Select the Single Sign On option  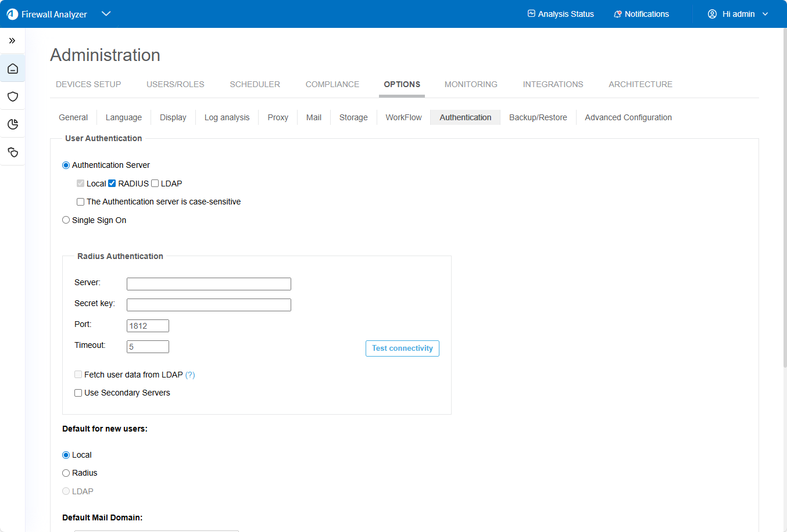[66, 220]
